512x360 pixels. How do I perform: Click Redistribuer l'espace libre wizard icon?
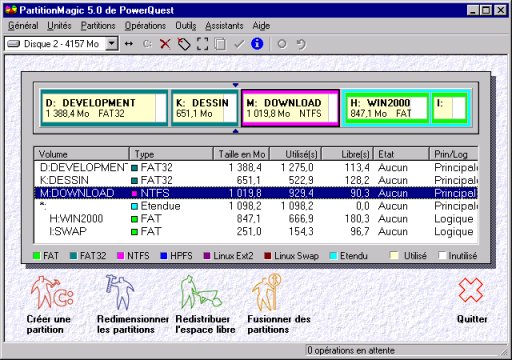[200, 292]
